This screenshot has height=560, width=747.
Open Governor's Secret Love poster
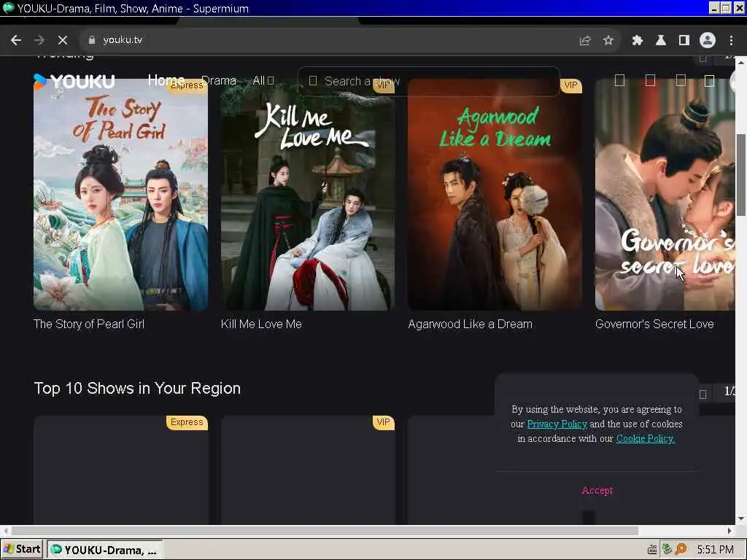click(665, 195)
